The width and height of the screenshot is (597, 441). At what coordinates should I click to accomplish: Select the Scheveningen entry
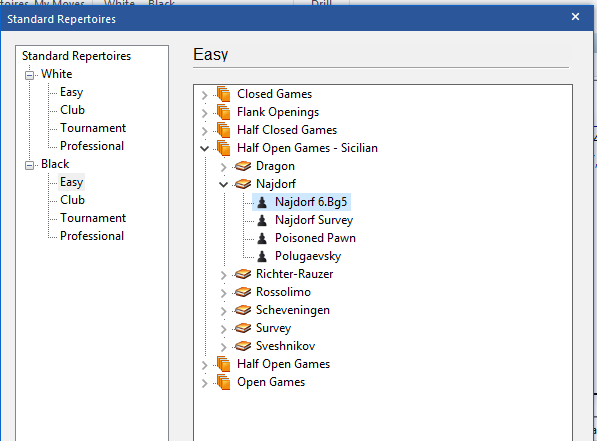point(293,310)
